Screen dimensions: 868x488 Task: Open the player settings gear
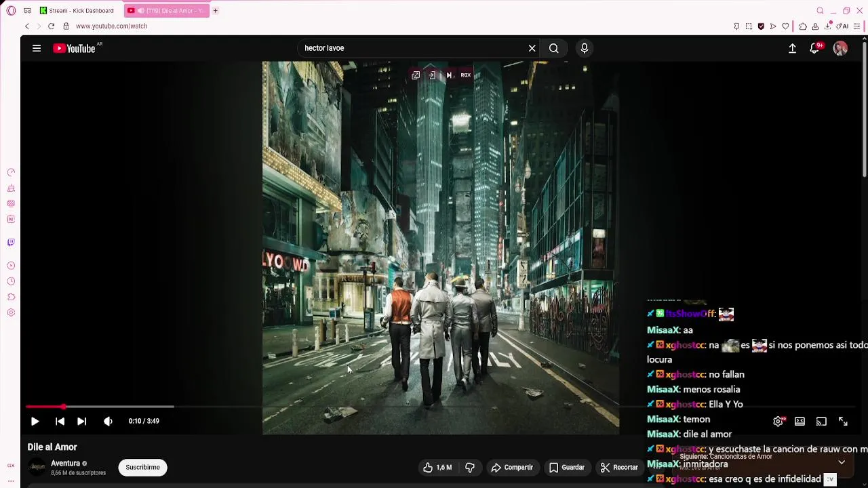pos(778,421)
